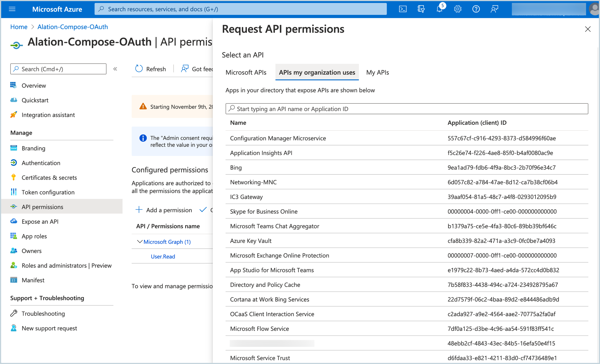Click the Overview icon in sidebar
This screenshot has width=600, height=364.
point(13,85)
